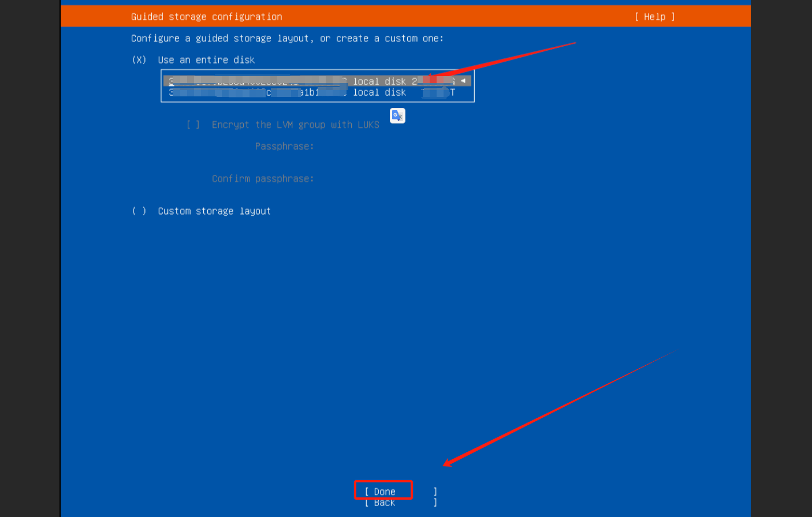Click the 'Guided storage configuration' header title
The width and height of the screenshot is (812, 517).
click(207, 17)
